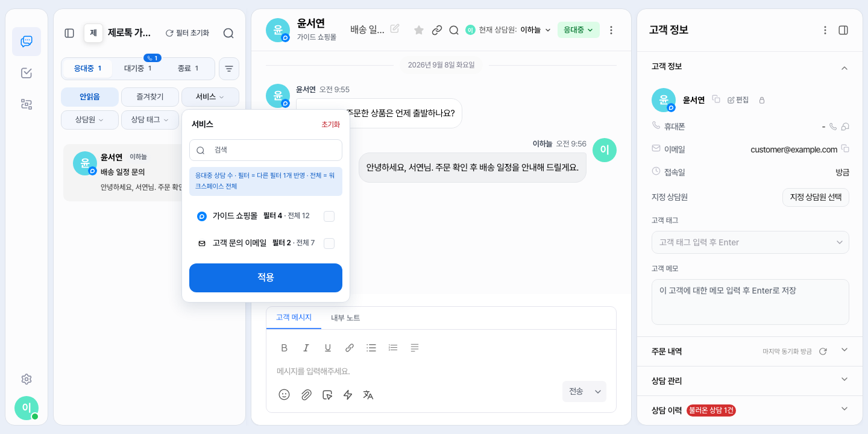Switch to the 종료 conversation tab
Screen dimensions: 868x434
click(188, 69)
